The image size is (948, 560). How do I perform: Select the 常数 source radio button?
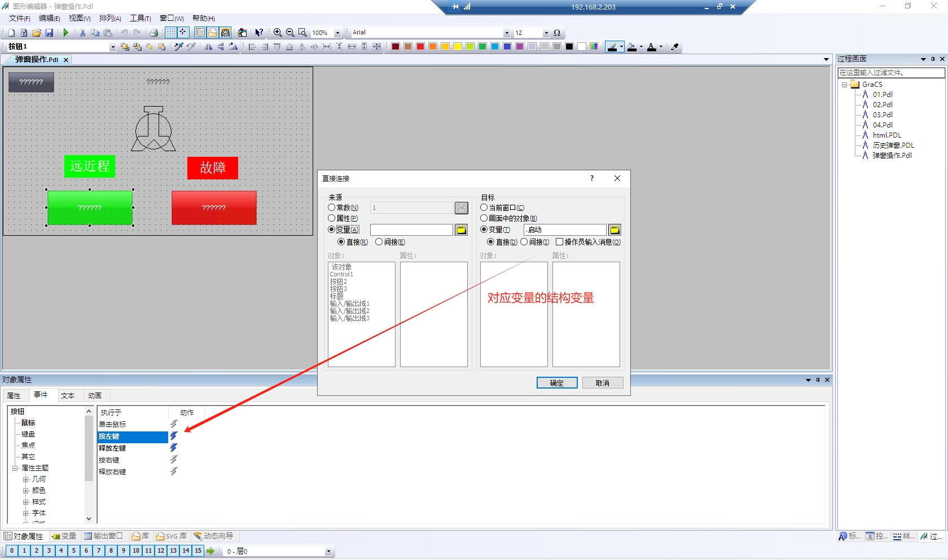332,208
